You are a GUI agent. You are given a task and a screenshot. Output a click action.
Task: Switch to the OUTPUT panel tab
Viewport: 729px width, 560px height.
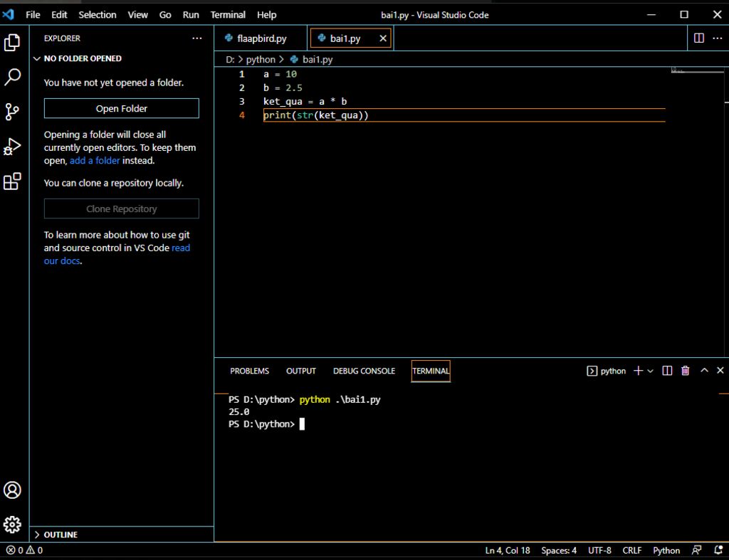[x=301, y=371]
